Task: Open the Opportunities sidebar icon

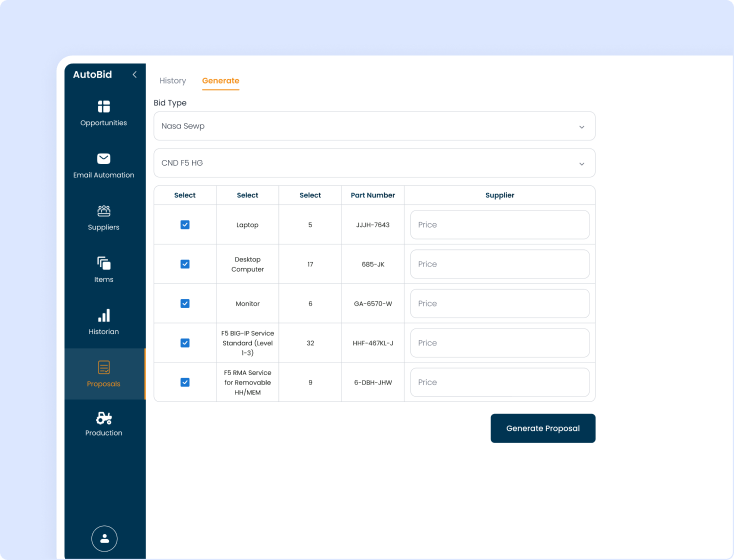Action: 103,107
